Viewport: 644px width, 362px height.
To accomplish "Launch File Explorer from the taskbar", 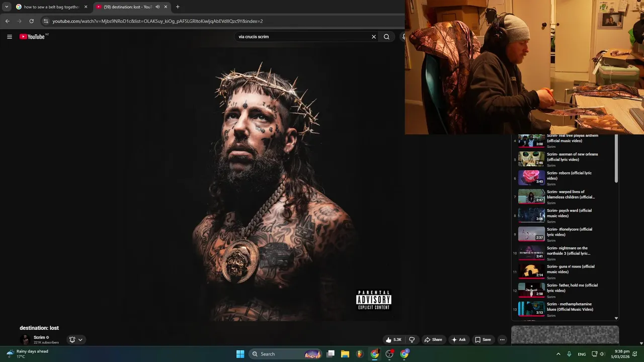I will [x=345, y=354].
